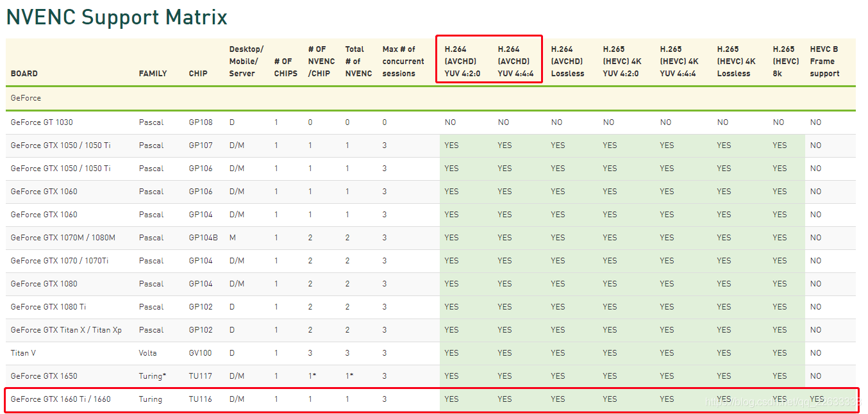Click H.265 (HEVC) 4K YUV 4:4:4 header
The image size is (868, 414).
coord(679,62)
